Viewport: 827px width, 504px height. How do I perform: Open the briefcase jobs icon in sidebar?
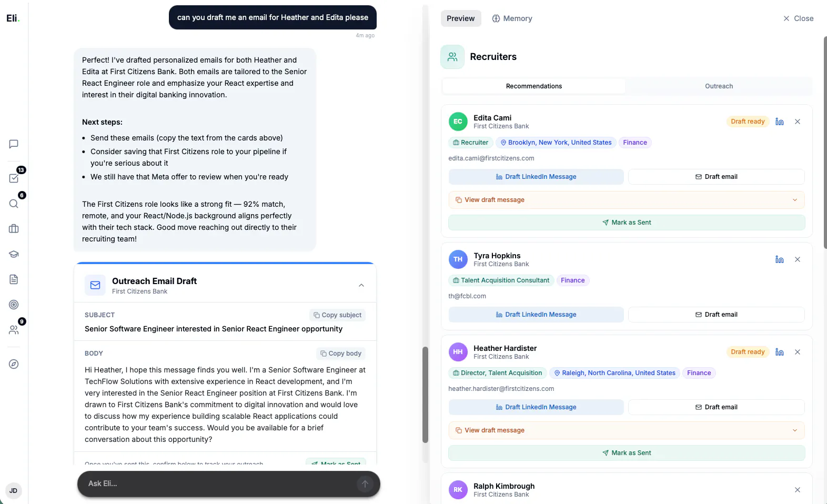[14, 229]
